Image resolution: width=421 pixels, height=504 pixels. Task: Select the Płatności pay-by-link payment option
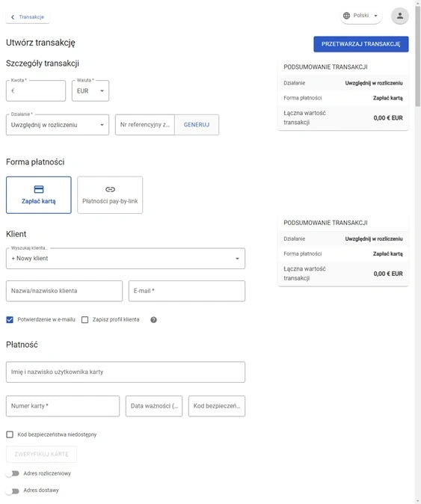click(110, 194)
